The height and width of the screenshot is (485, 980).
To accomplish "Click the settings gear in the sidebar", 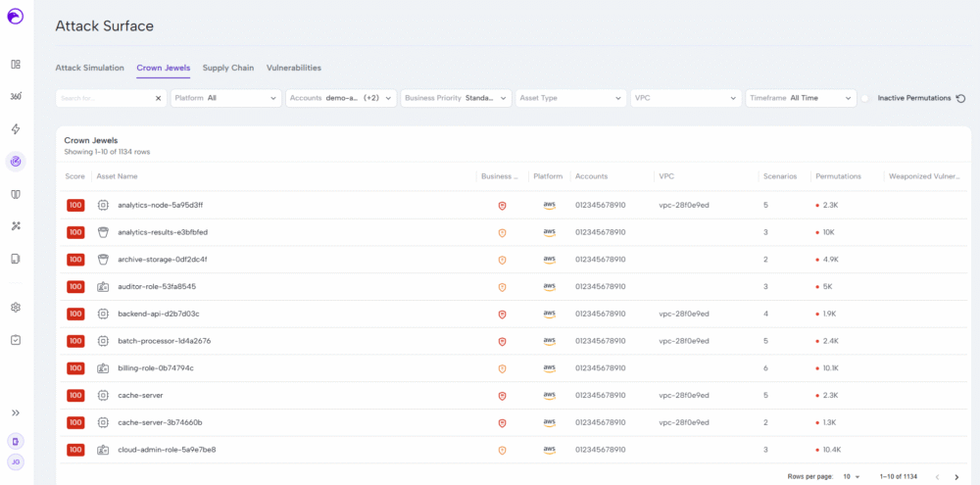I will pos(16,308).
